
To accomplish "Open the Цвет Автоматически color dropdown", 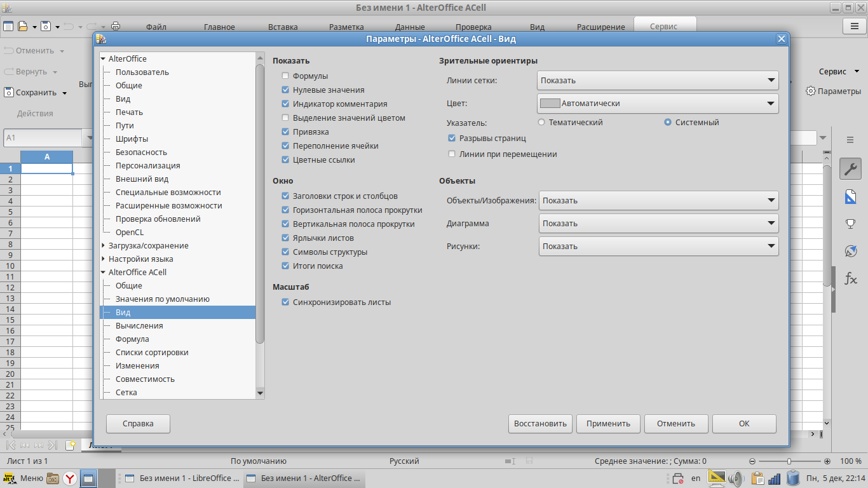I will pyautogui.click(x=658, y=103).
